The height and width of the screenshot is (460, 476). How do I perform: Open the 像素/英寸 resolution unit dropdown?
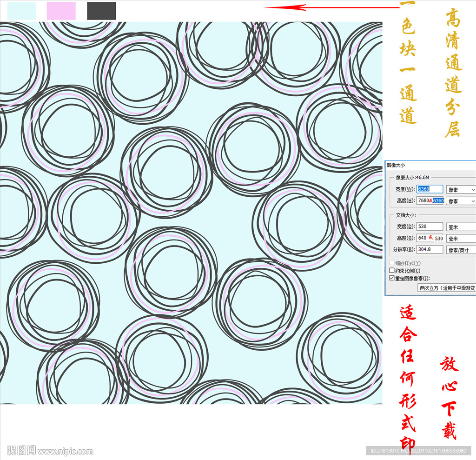[461, 250]
